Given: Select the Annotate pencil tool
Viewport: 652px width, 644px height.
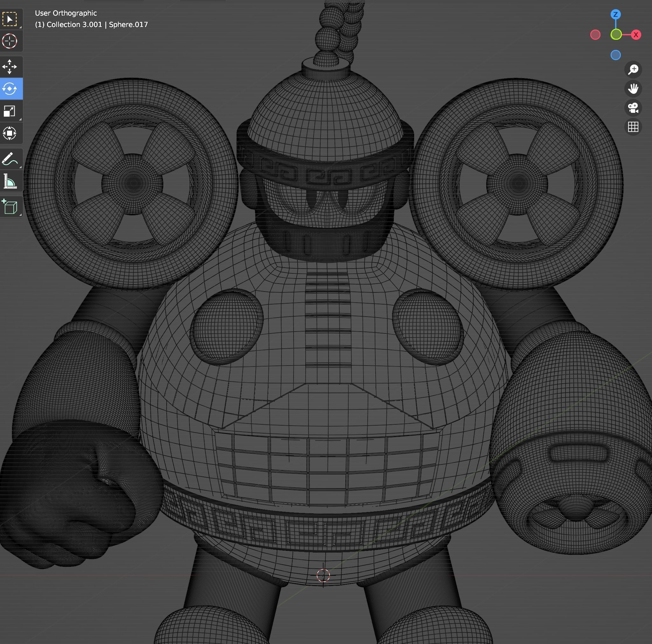Looking at the screenshot, I should [x=10, y=159].
